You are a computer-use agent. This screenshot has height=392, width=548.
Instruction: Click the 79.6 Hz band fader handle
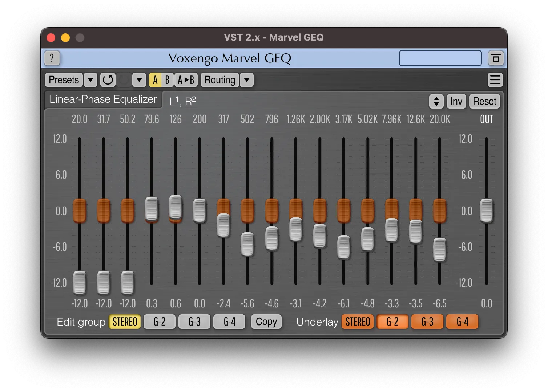click(152, 209)
